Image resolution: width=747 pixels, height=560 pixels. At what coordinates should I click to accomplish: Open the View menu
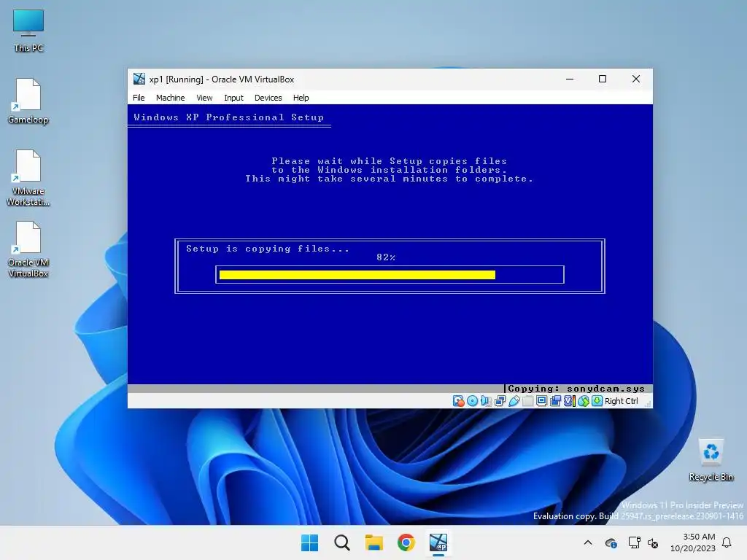point(204,98)
